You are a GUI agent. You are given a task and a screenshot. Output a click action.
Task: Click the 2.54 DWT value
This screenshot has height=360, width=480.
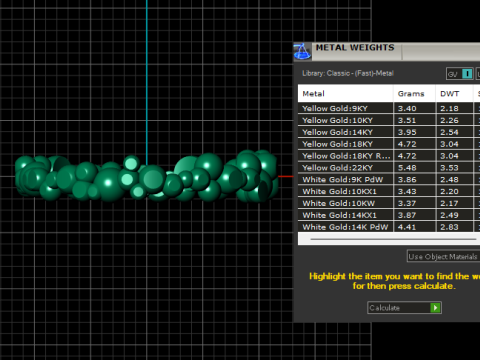pos(449,132)
